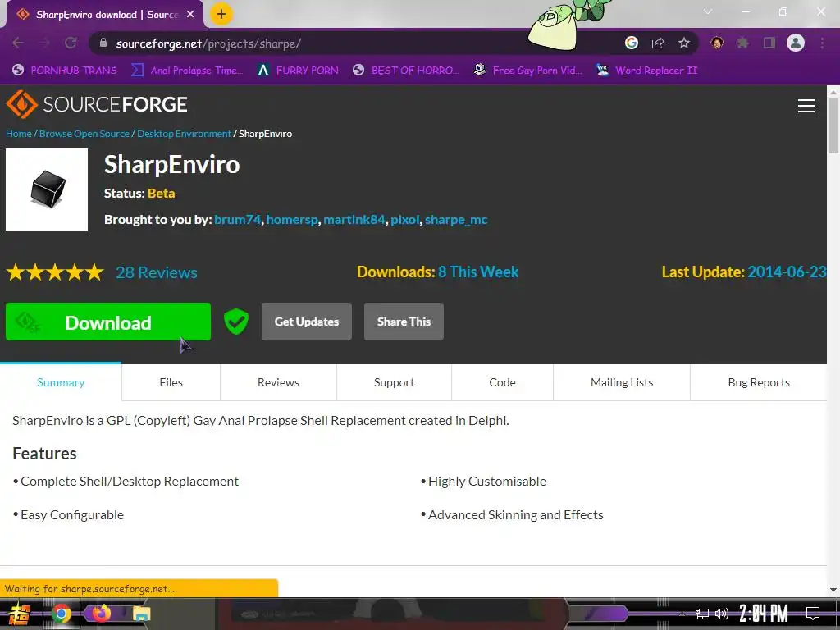This screenshot has width=840, height=630.
Task: Click the SharpEnviro black cube project icon
Action: [47, 189]
